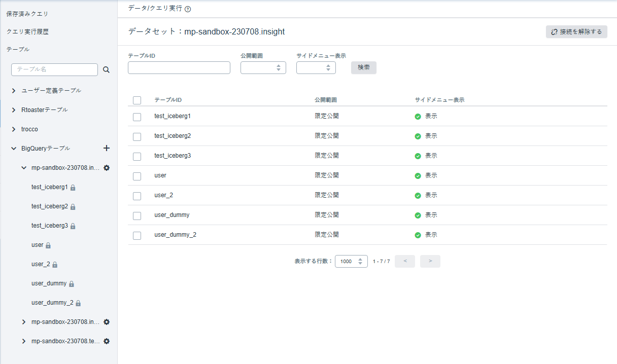Check the user_2 row checkbox
The height and width of the screenshot is (364, 617).
(137, 196)
